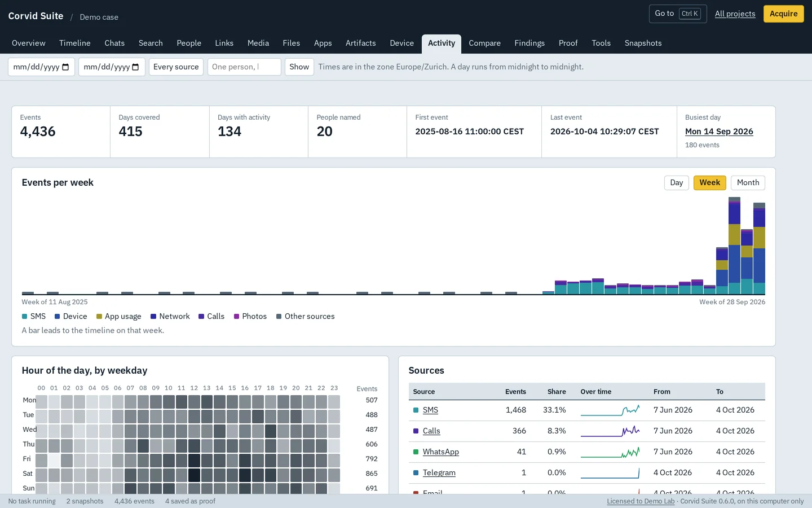
Task: Click the SMS row sparkline in Over time
Action: 610,410
